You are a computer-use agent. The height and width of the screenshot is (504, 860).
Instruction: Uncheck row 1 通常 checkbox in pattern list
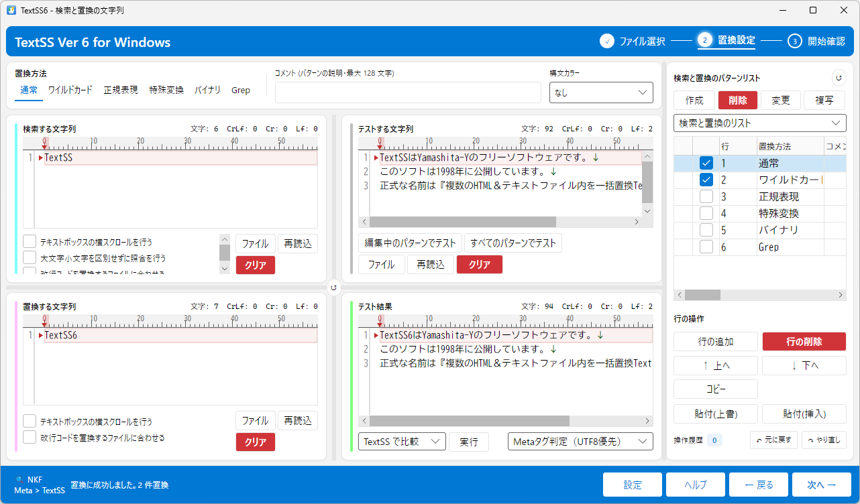click(x=706, y=163)
